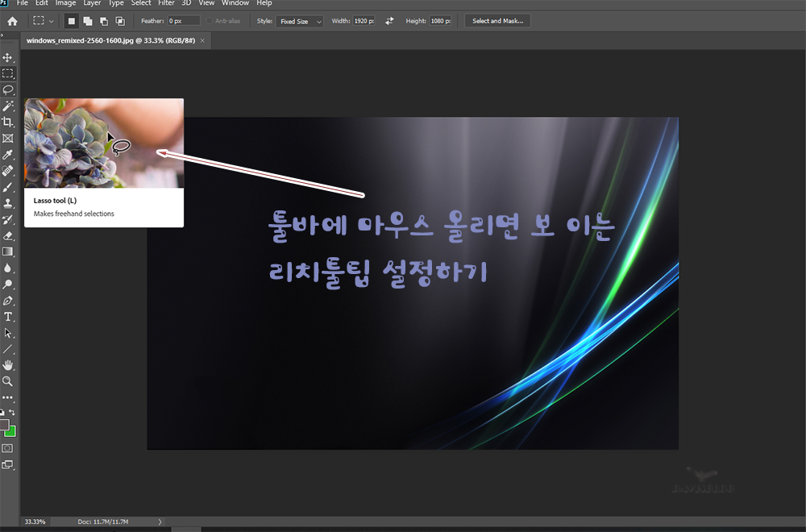Swap foreground and background colors

[12, 412]
